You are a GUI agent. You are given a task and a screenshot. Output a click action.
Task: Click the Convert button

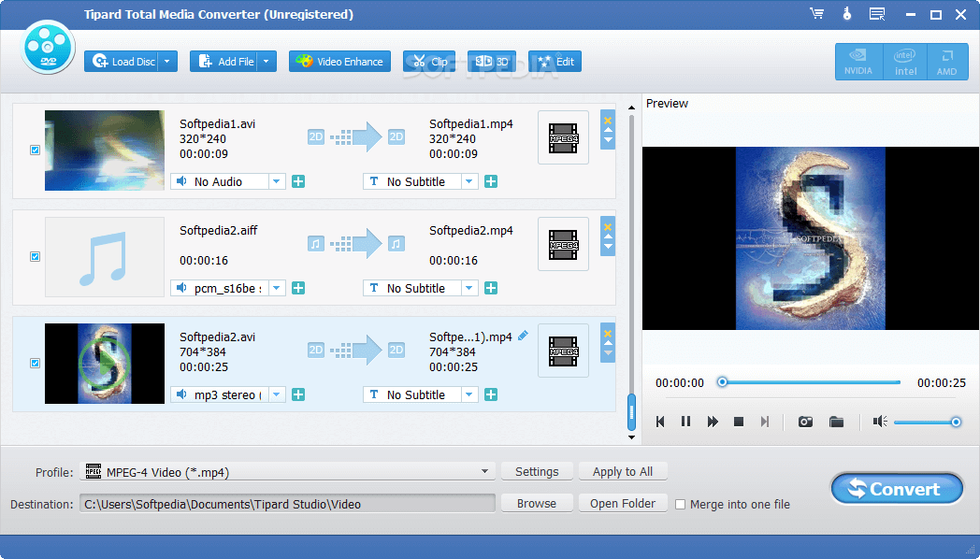897,488
